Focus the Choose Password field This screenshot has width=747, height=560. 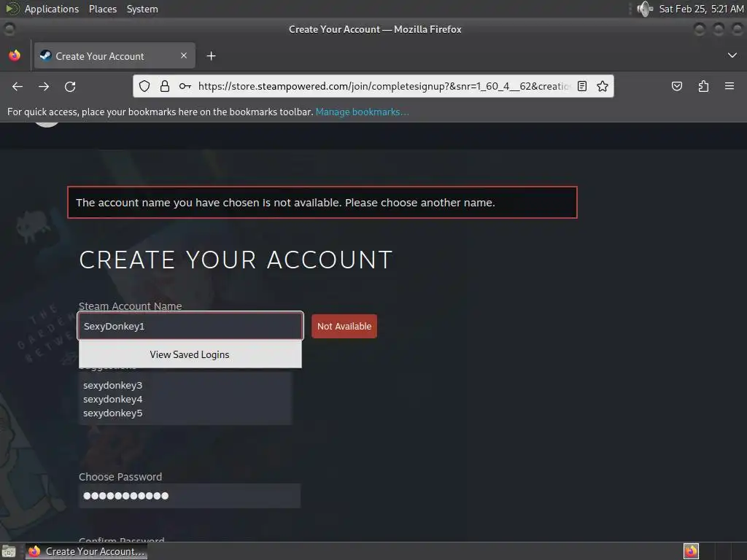tap(190, 496)
